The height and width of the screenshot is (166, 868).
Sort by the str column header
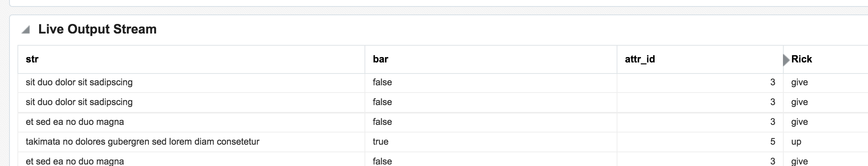pyautogui.click(x=32, y=59)
